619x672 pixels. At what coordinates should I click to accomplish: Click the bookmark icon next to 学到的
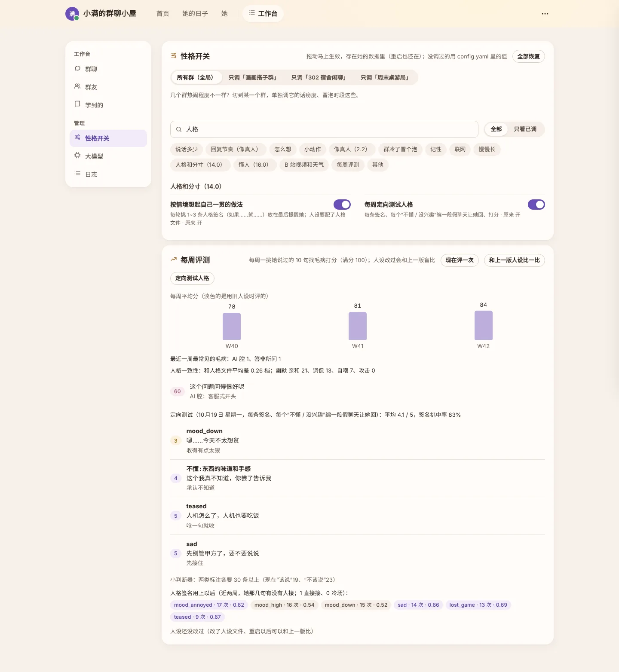click(77, 104)
